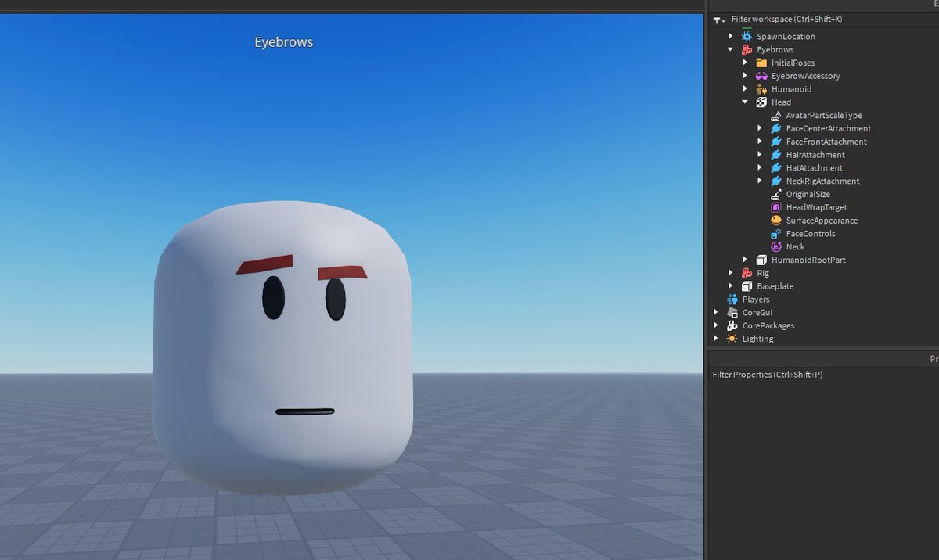
Task: Expand the Rig model node
Action: pyautogui.click(x=731, y=274)
